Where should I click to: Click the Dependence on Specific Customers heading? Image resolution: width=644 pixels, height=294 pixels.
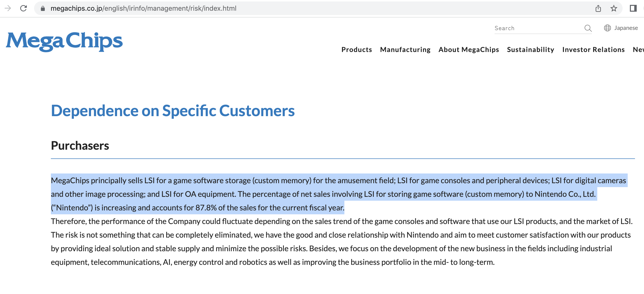point(173,111)
